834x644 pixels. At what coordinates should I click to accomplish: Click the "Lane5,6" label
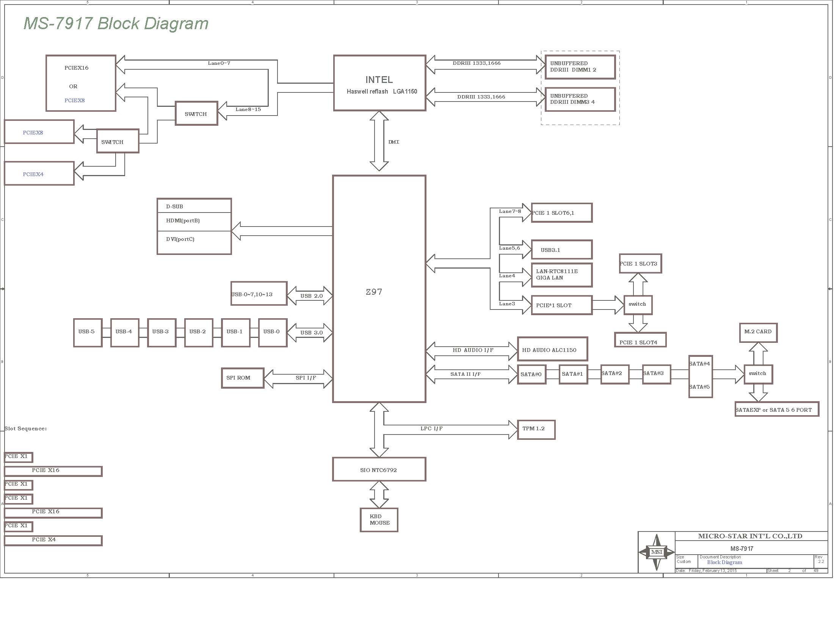509,248
